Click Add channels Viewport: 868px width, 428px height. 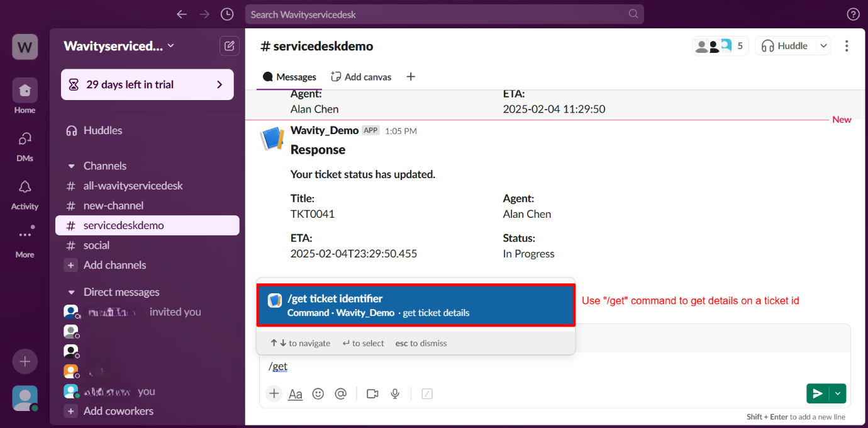click(x=147, y=265)
